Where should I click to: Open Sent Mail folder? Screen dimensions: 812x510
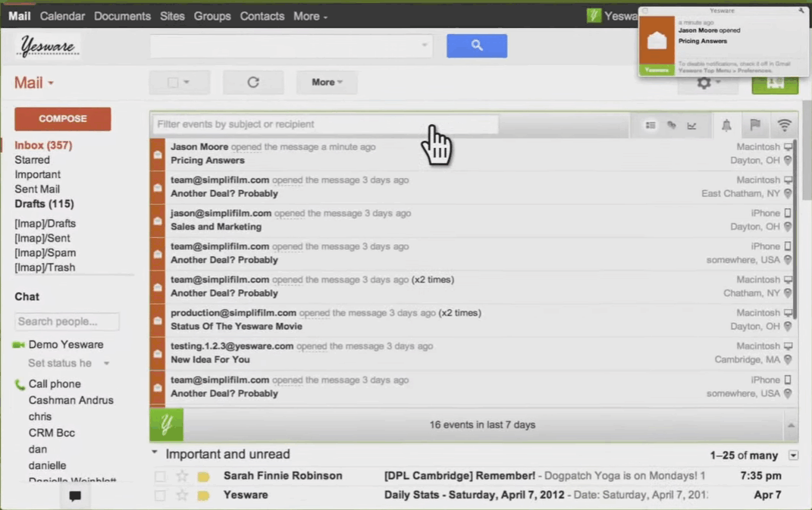[37, 189]
